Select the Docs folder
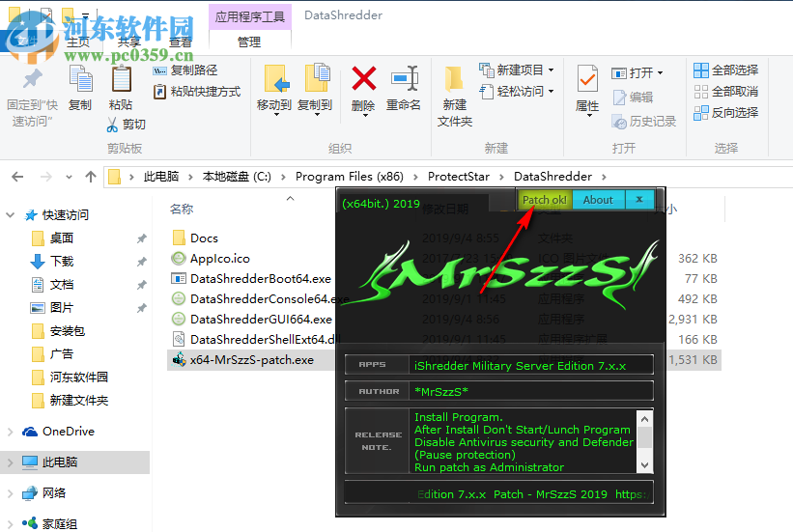The height and width of the screenshot is (532, 793). tap(205, 238)
